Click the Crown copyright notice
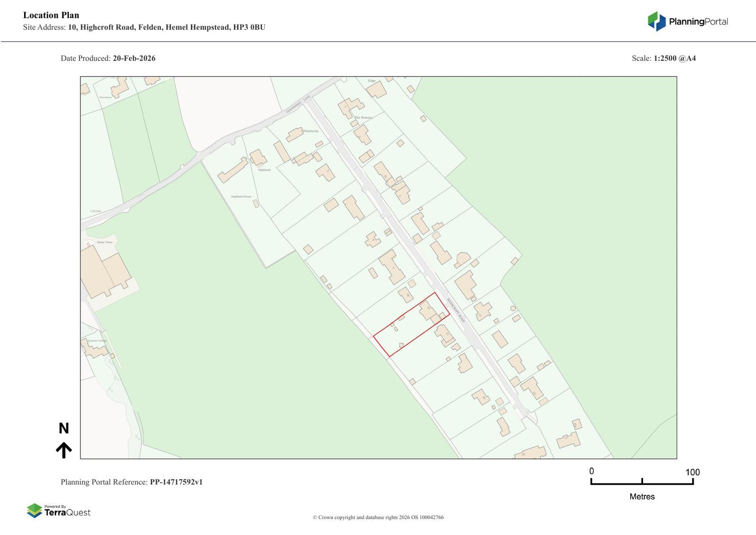This screenshot has width=756, height=535. tap(378, 518)
